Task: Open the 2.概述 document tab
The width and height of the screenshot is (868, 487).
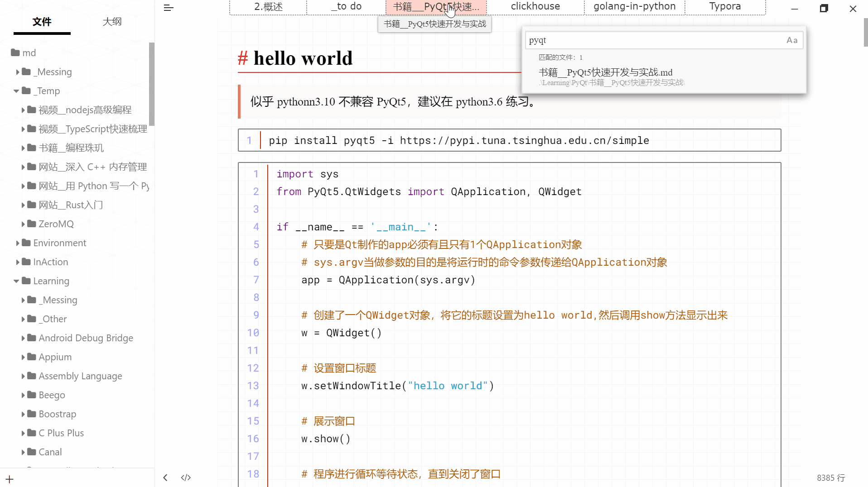Action: (x=268, y=7)
